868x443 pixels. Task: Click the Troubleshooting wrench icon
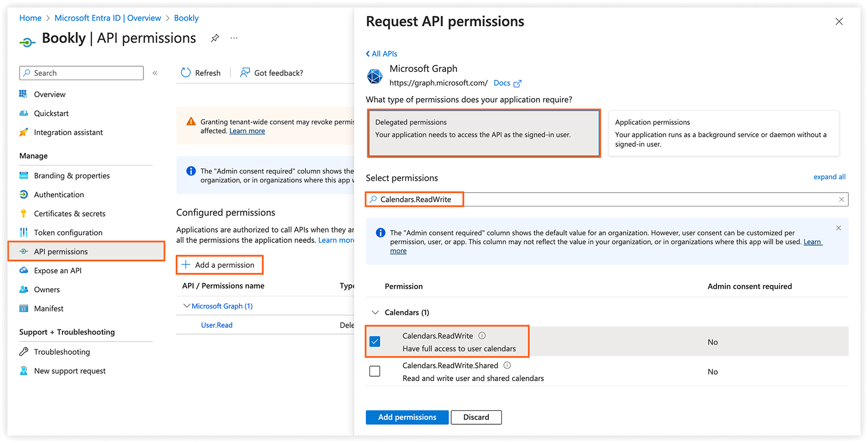pyautogui.click(x=23, y=352)
